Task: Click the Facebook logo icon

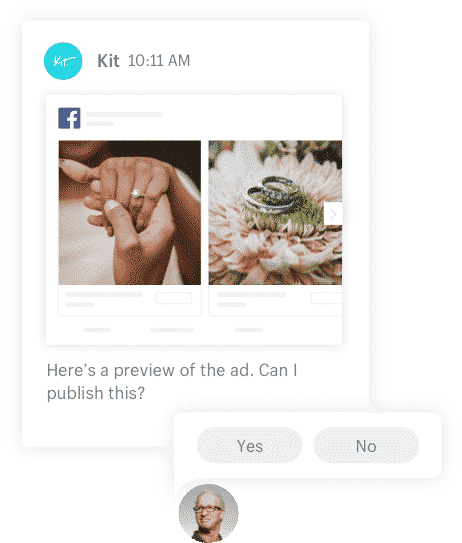Action: click(x=69, y=118)
